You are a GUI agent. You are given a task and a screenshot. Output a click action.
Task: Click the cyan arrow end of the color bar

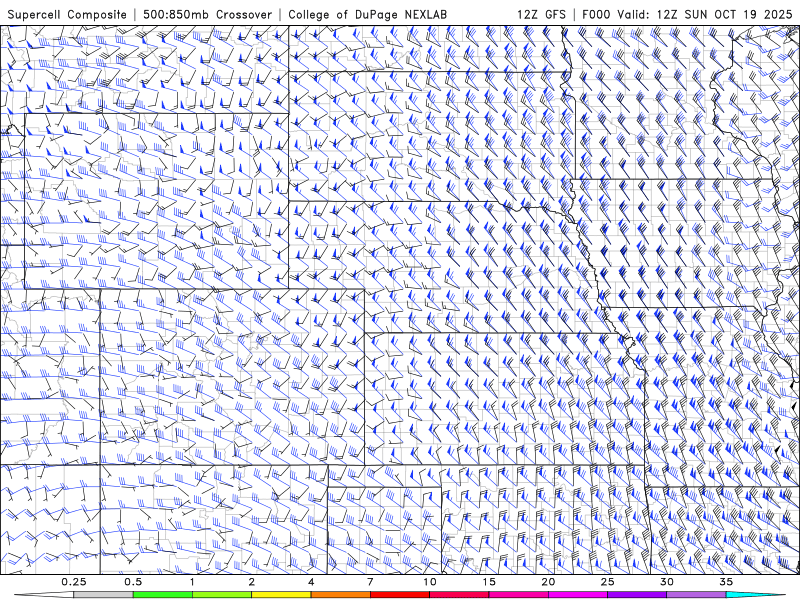[x=756, y=595]
